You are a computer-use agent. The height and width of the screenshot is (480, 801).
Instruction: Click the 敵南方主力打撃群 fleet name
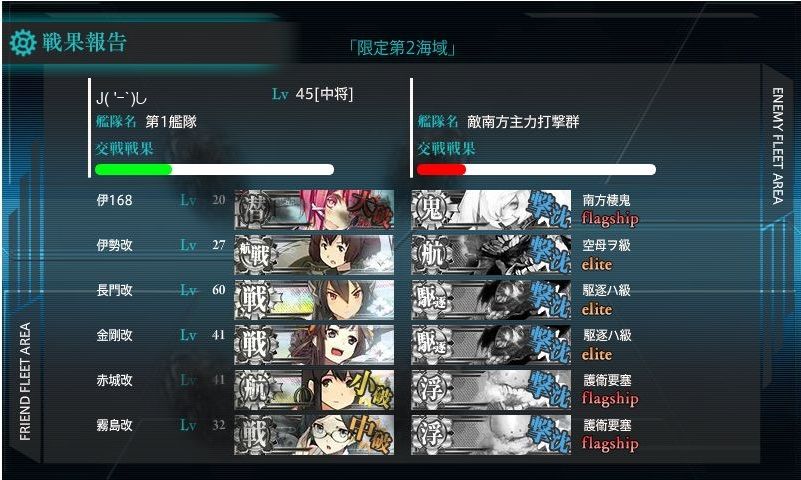coord(523,122)
